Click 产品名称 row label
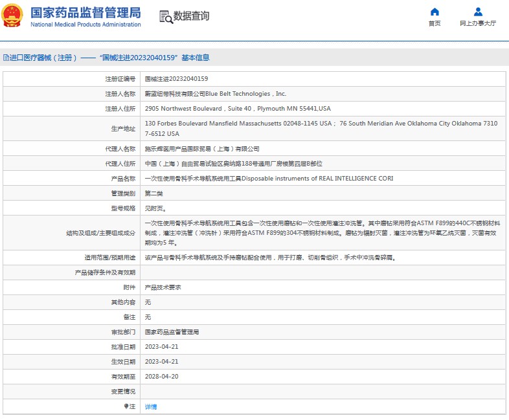Screen dimensions: 509x420 (123, 179)
